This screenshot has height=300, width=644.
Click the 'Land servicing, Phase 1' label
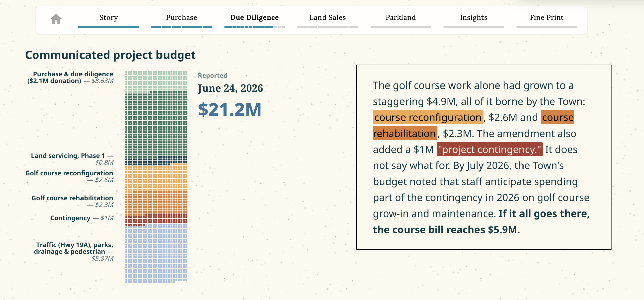click(72, 159)
